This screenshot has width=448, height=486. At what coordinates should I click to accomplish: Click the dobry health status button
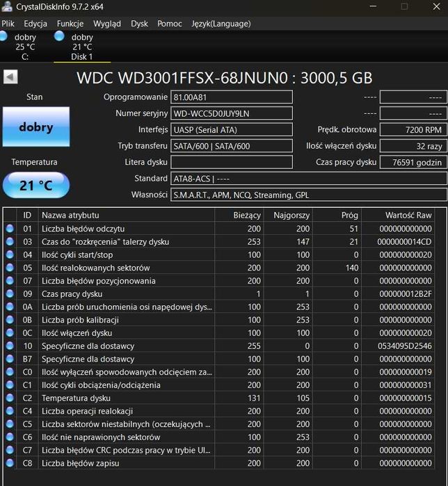click(x=36, y=127)
